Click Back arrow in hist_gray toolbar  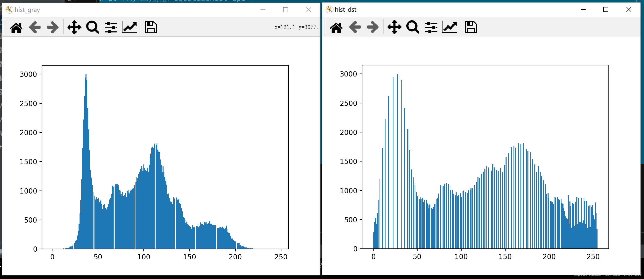[x=35, y=27]
